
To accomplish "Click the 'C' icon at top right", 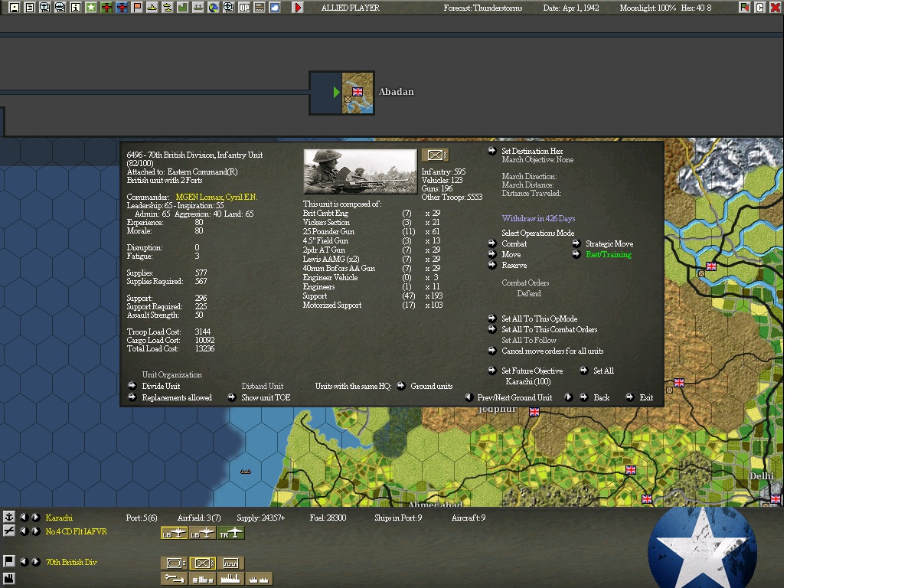I will tap(759, 8).
